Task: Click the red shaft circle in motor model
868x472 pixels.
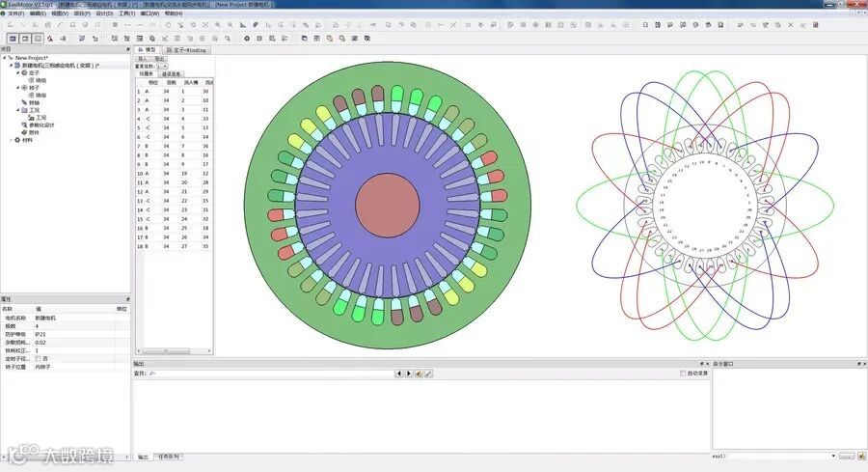Action: pyautogui.click(x=388, y=205)
